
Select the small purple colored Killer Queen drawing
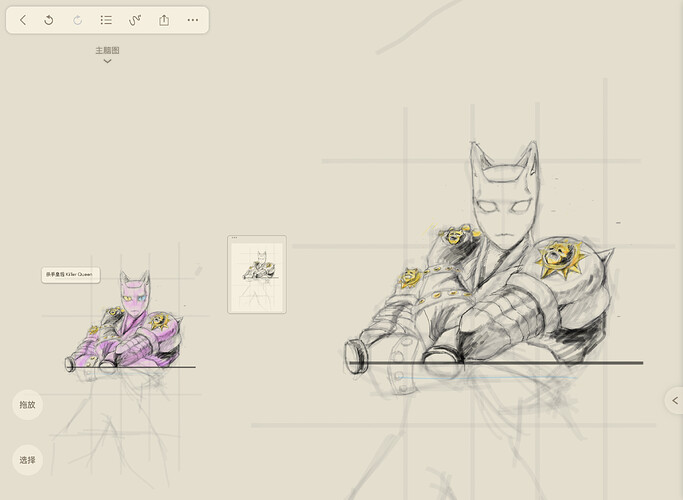[126, 321]
